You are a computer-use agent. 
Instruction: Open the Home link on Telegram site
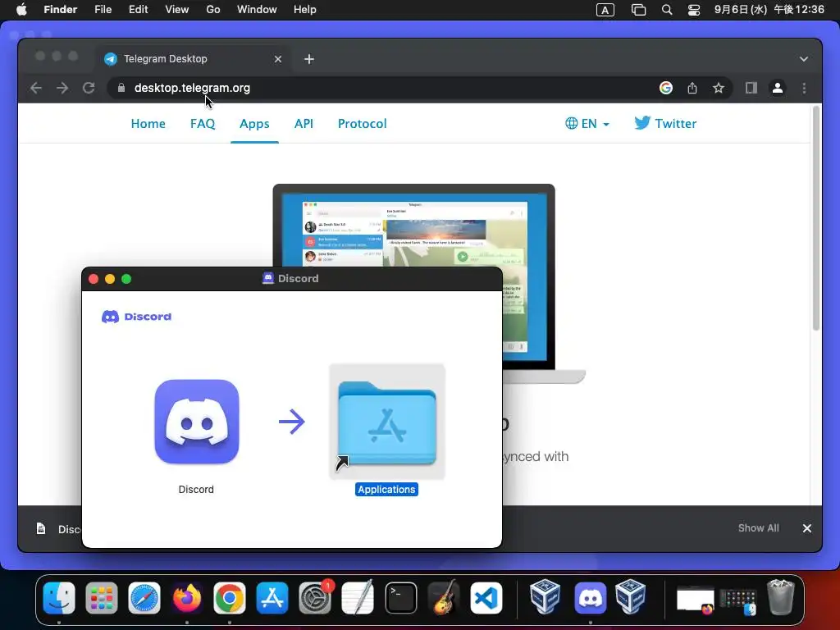(148, 124)
